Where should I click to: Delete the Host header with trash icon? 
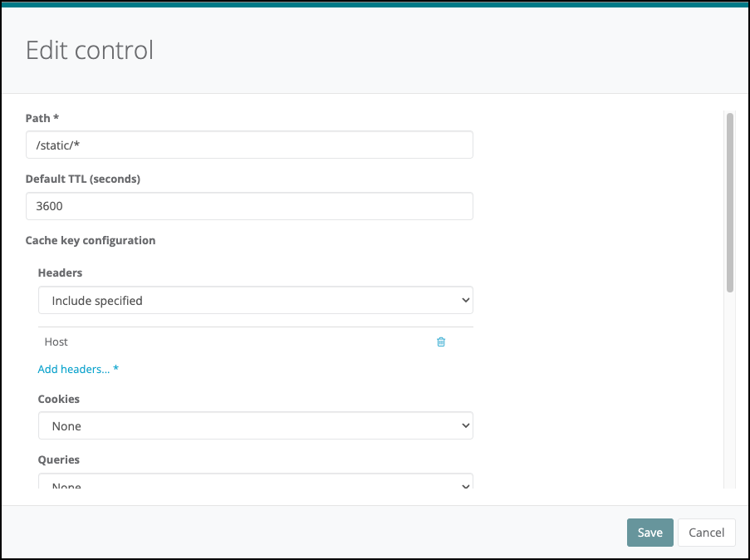coord(441,341)
